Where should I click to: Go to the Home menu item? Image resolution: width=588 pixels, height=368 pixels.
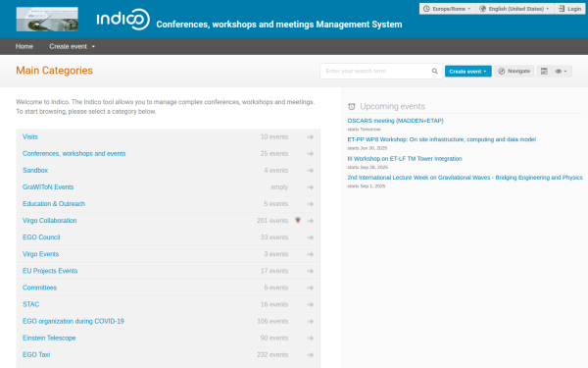click(24, 46)
